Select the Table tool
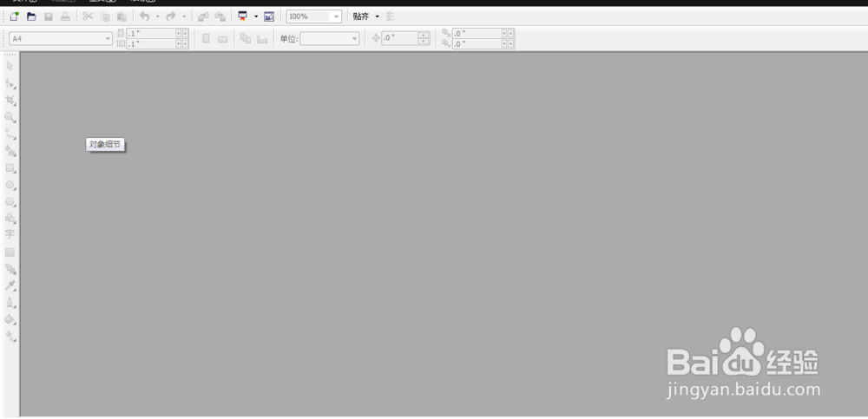The width and height of the screenshot is (868, 419). pos(10,252)
